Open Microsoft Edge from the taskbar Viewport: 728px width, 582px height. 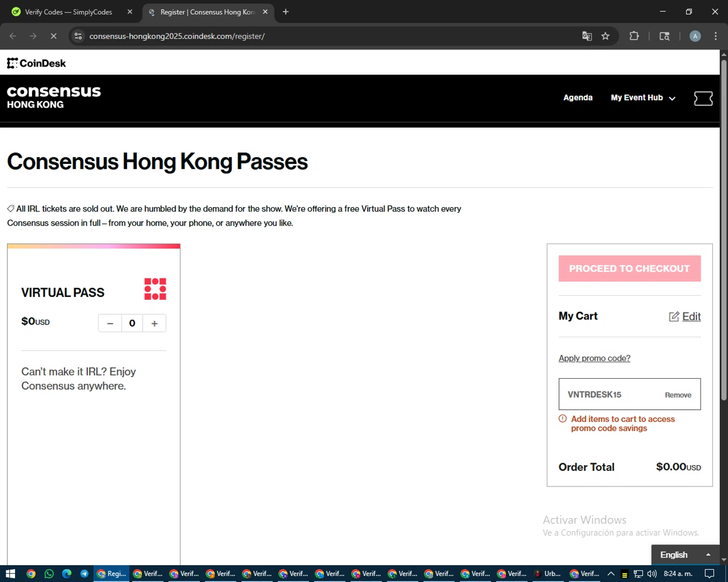[x=66, y=574]
